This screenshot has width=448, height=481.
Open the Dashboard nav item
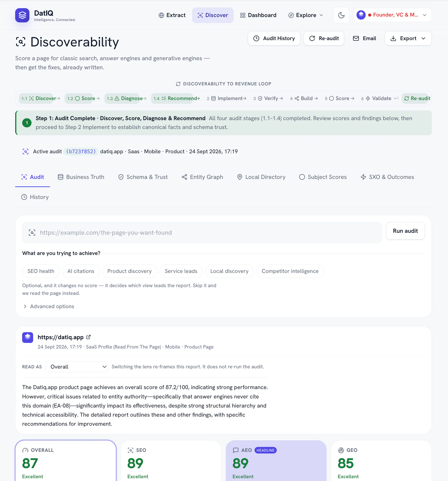click(258, 15)
